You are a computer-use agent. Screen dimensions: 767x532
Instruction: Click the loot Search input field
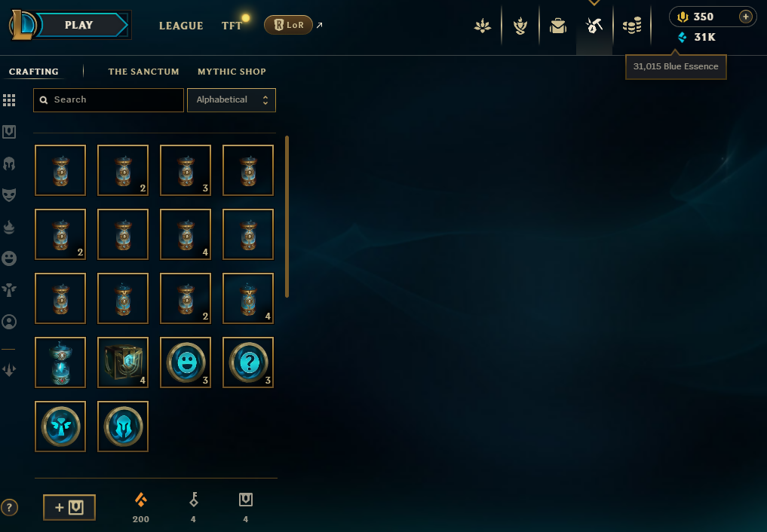pos(109,100)
